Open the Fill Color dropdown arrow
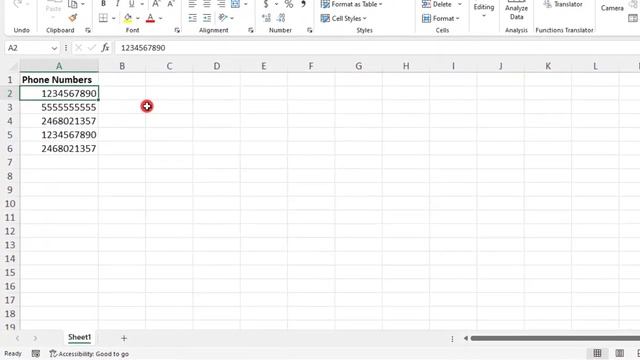Screen dimensions: 640x360 point(138,18)
